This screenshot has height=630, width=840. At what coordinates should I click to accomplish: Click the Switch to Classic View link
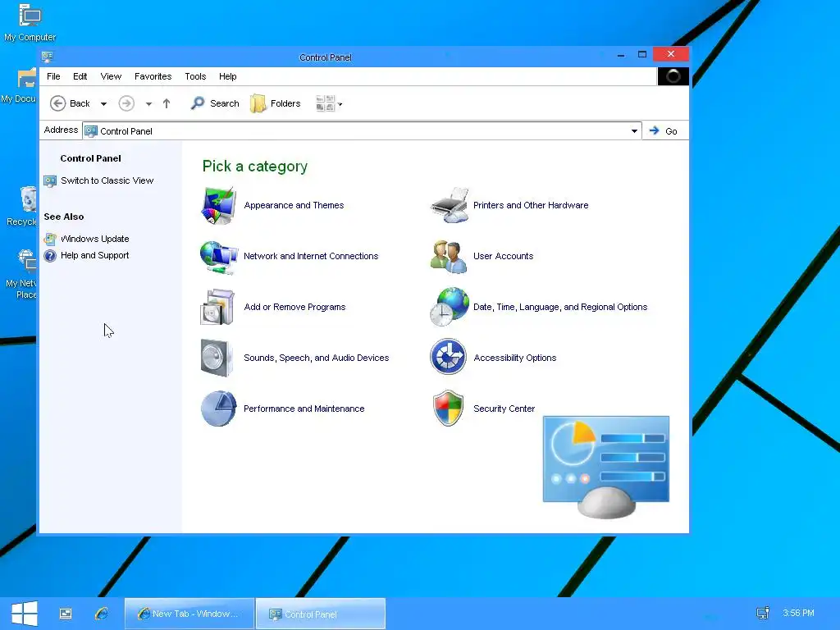[107, 181]
